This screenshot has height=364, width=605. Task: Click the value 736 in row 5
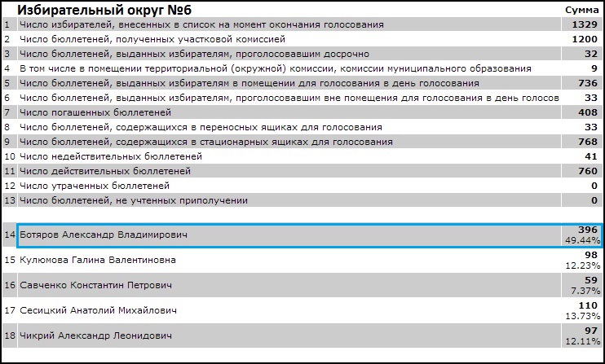click(x=588, y=83)
